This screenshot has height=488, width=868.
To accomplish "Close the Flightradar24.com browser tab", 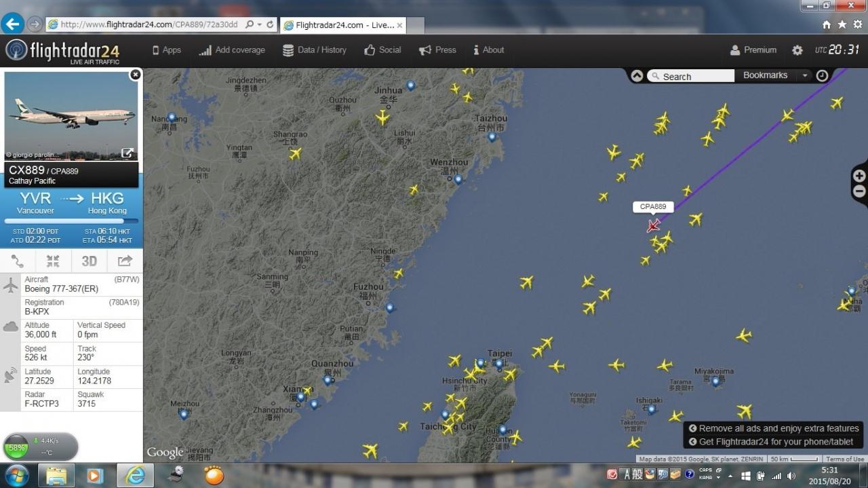I will [399, 25].
